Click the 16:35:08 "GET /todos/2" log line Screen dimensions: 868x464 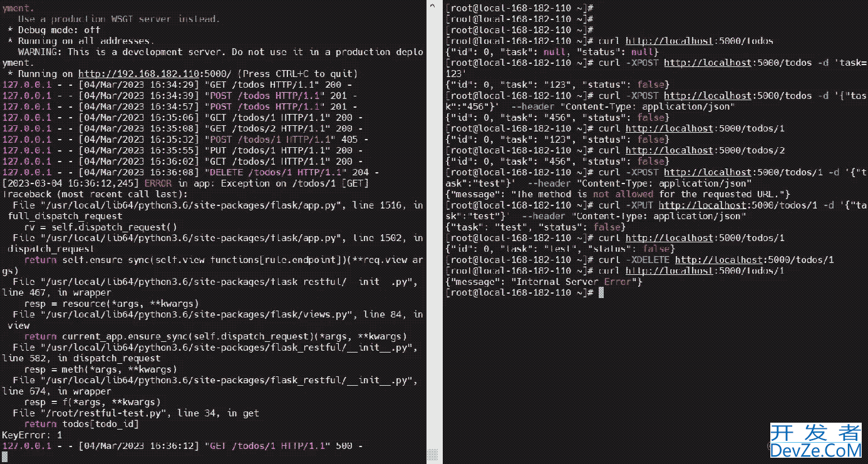183,128
